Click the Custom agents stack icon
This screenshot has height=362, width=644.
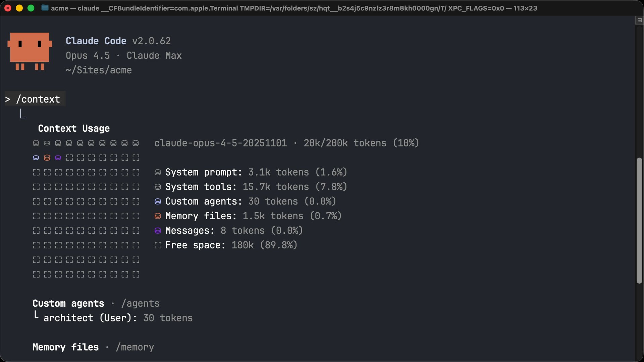tap(158, 201)
